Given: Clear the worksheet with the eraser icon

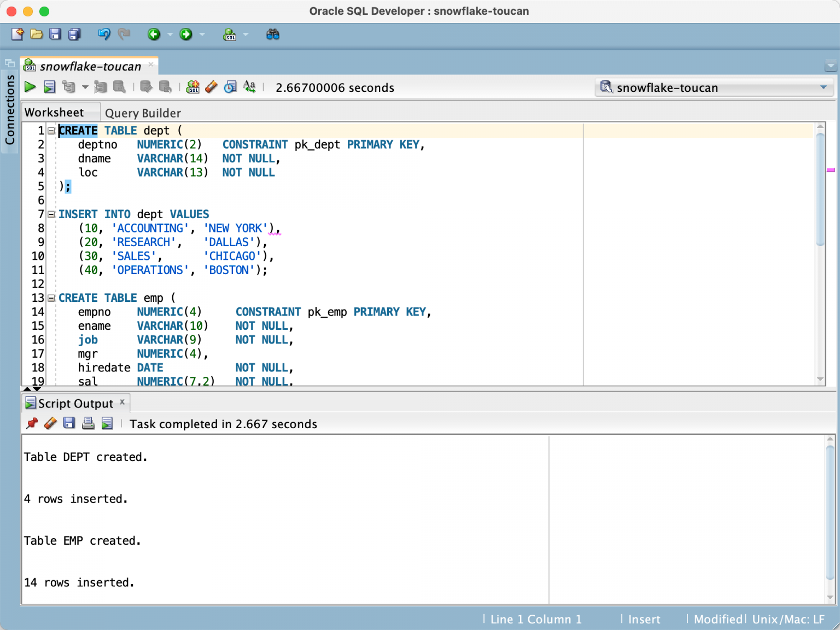Looking at the screenshot, I should 211,87.
